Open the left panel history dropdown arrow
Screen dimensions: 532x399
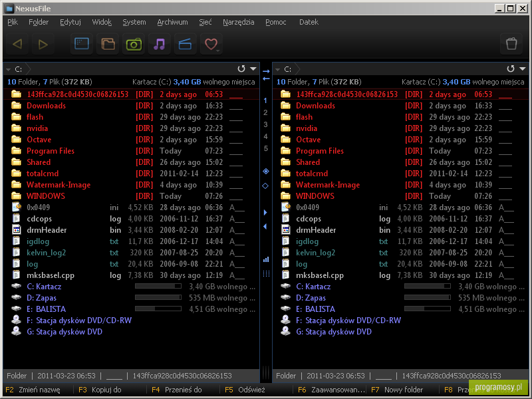[x=253, y=69]
